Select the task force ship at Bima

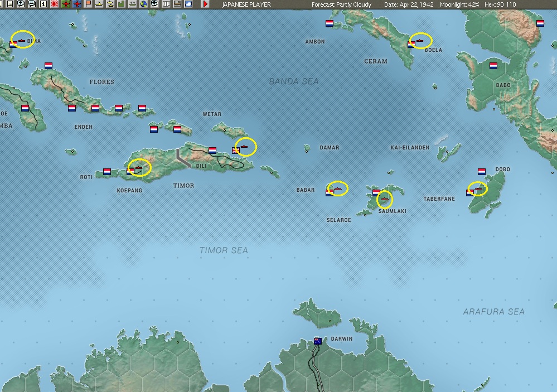[x=22, y=41]
